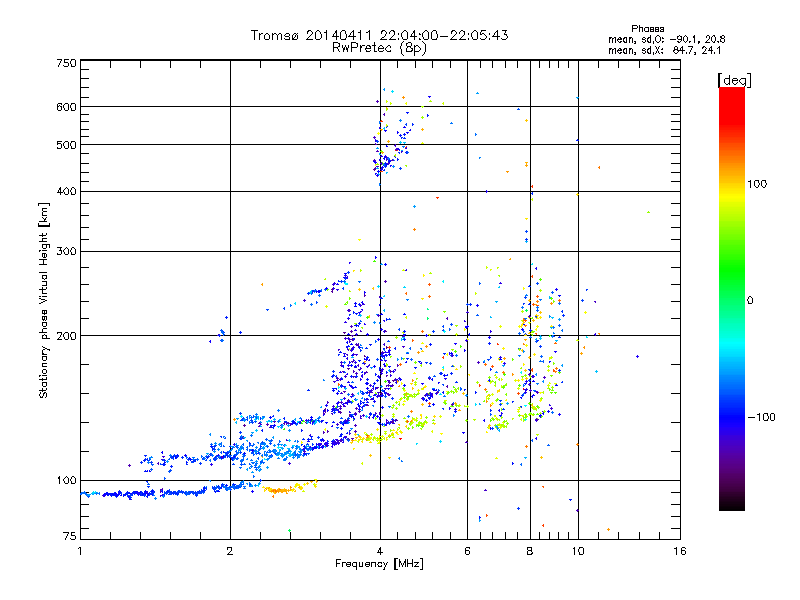This screenshot has width=800, height=600.
Task: Click the colorbar '0' tick label
Action: coord(750,301)
